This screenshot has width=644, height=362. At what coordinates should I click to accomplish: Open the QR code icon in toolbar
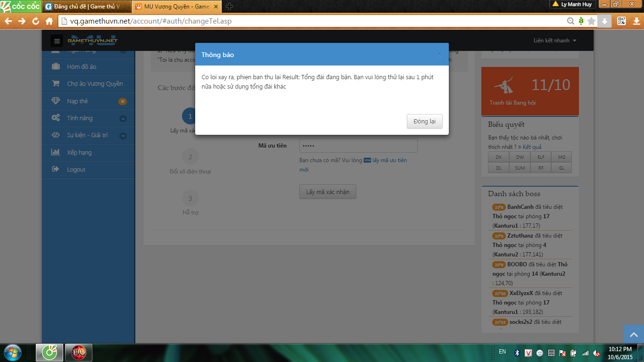[621, 21]
